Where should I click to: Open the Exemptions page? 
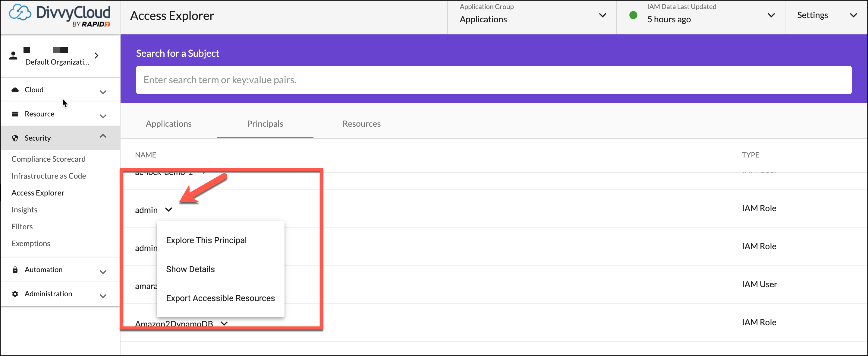(x=31, y=243)
